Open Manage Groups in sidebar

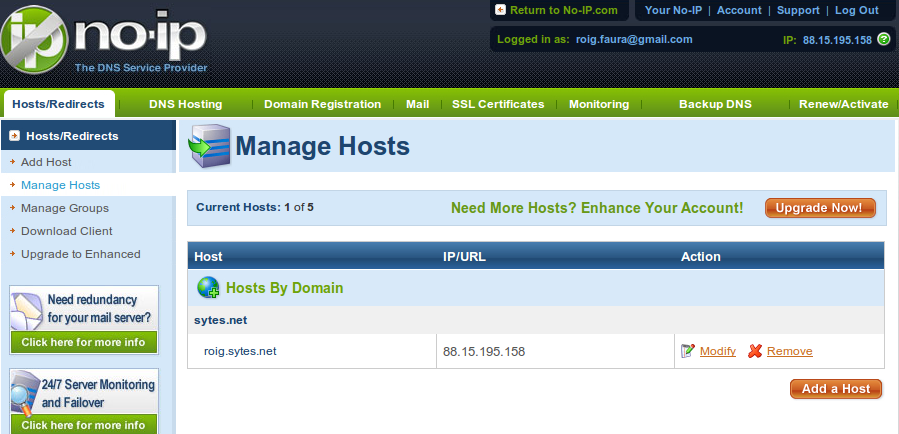(x=65, y=208)
